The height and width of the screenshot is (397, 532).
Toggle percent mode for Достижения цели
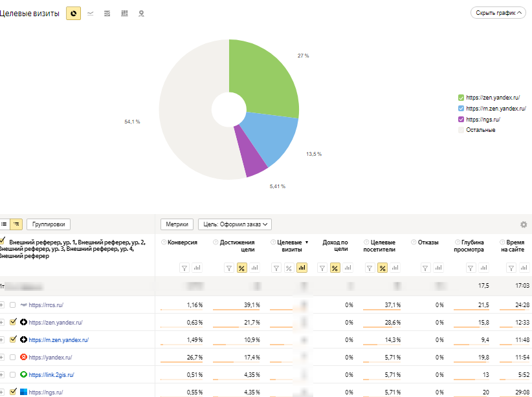pos(241,268)
